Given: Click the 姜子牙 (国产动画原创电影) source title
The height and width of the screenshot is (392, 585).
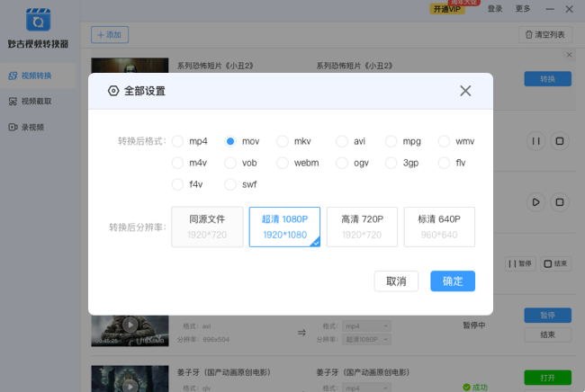Looking at the screenshot, I should pos(224,372).
